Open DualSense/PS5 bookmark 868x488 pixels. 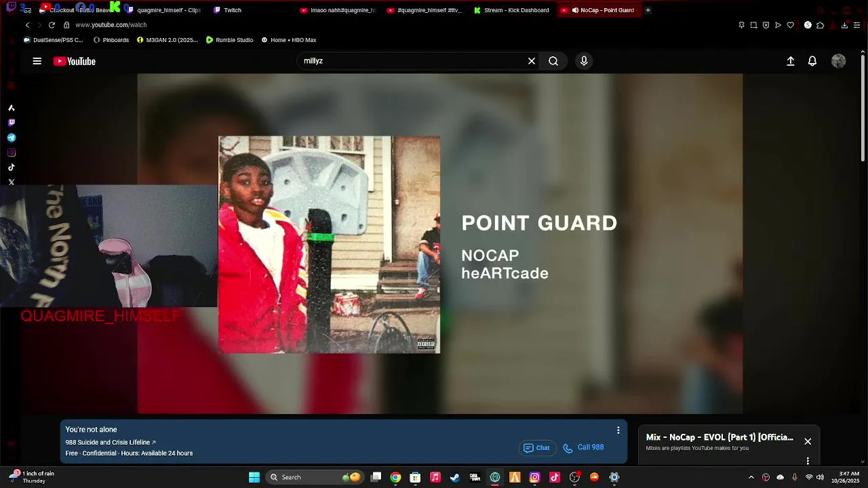[x=53, y=40]
